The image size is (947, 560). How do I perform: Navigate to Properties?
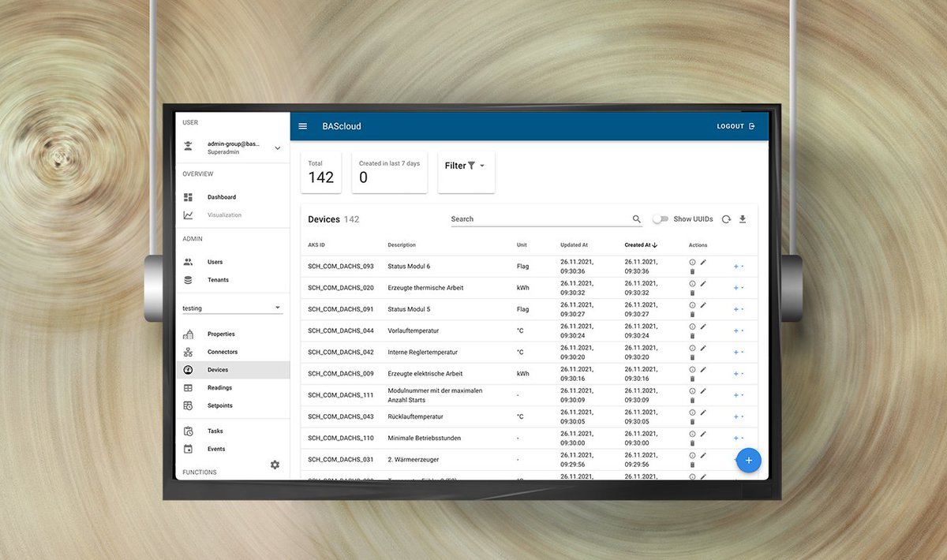pyautogui.click(x=232, y=334)
